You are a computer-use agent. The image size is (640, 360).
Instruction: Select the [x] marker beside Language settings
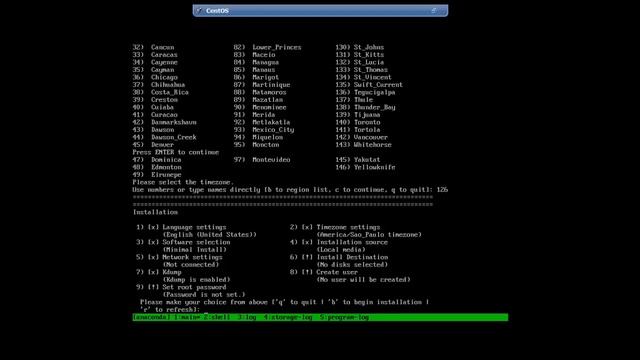(153, 227)
